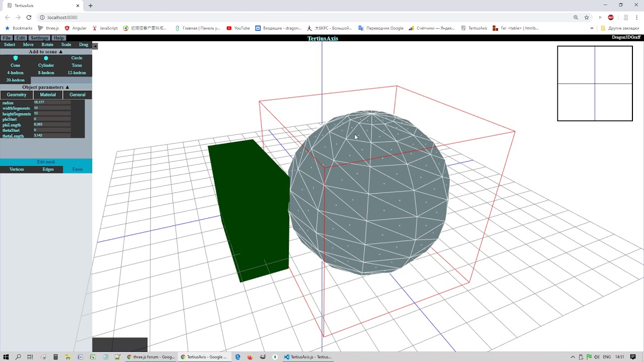Bookmark this page with the star icon
This screenshot has height=362, width=644.
coord(587,18)
